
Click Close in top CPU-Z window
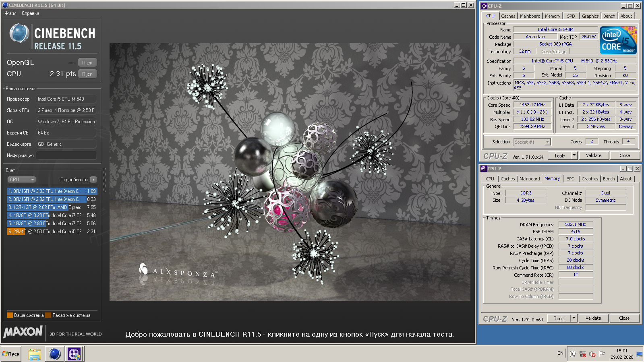point(625,156)
